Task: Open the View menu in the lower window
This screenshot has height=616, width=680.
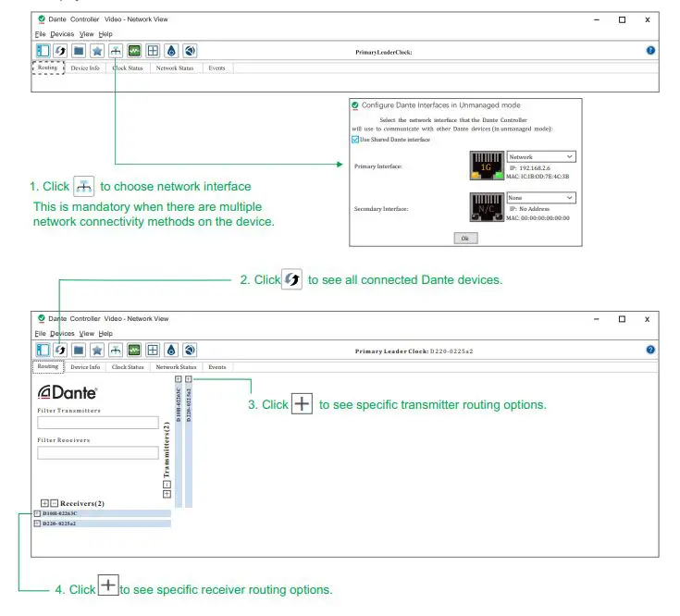Action: pyautogui.click(x=86, y=333)
